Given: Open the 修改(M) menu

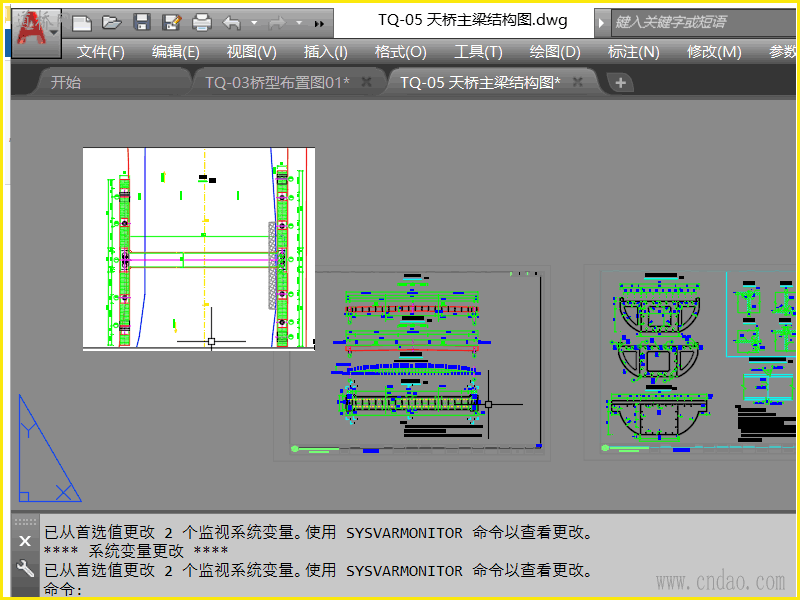Looking at the screenshot, I should point(714,52).
